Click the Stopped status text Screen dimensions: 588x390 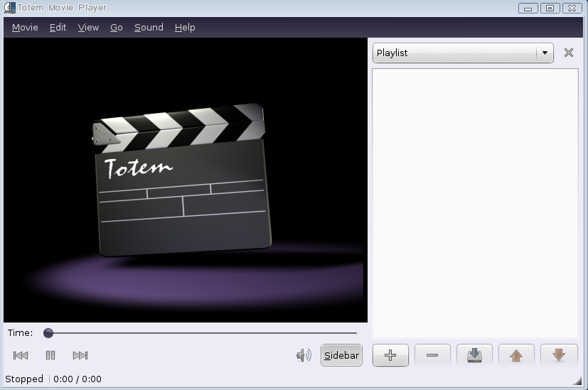pyautogui.click(x=24, y=379)
